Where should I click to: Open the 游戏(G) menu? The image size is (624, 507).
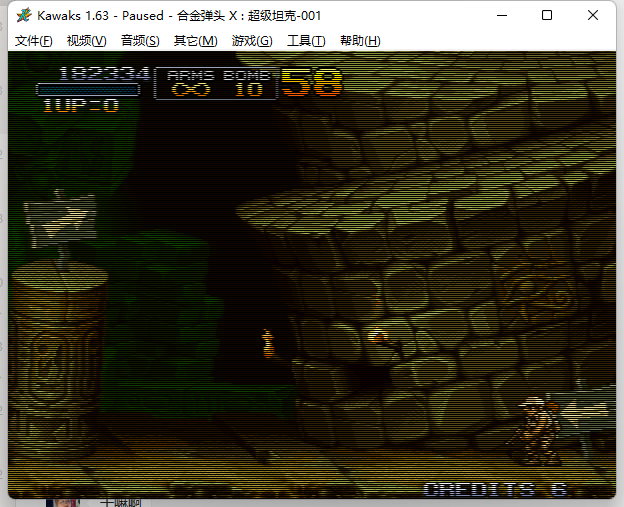(252, 41)
